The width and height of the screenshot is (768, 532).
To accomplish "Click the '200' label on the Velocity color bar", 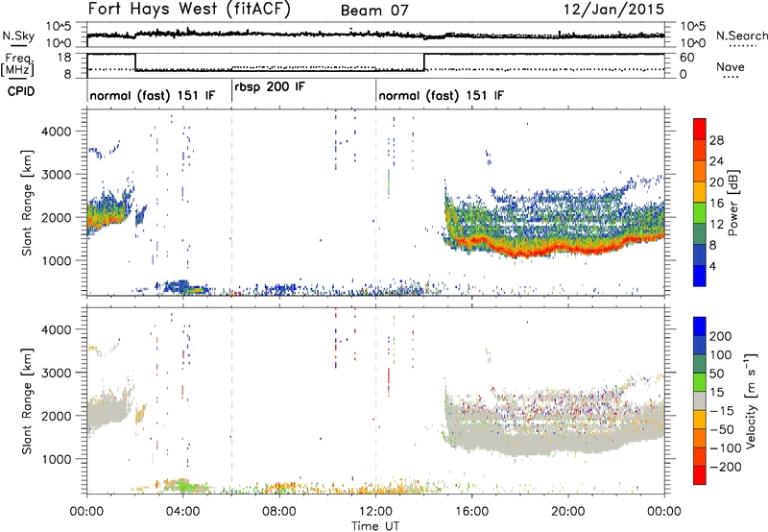I will (x=721, y=336).
